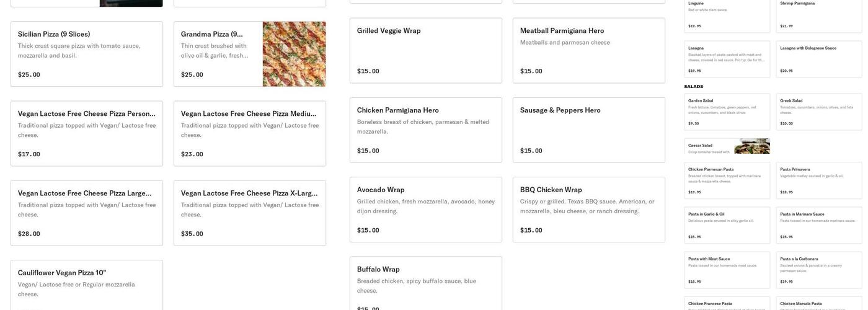
Task: Click the Caesar Salad photo
Action: click(752, 146)
